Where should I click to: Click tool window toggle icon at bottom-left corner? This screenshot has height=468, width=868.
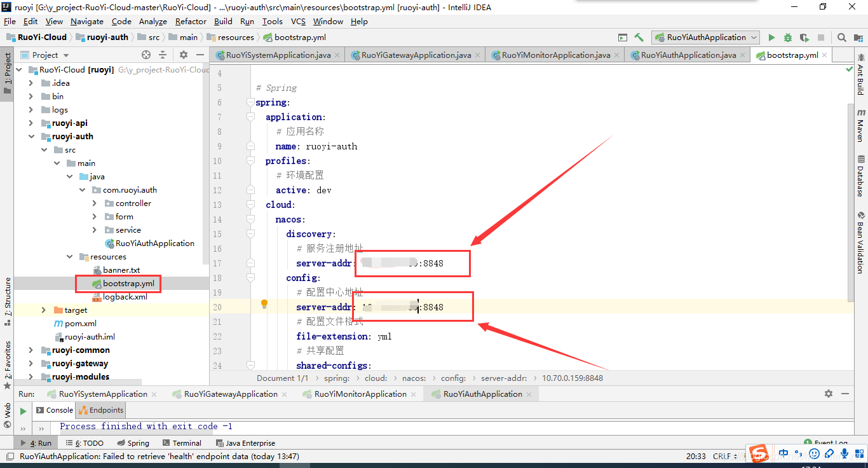point(9,456)
